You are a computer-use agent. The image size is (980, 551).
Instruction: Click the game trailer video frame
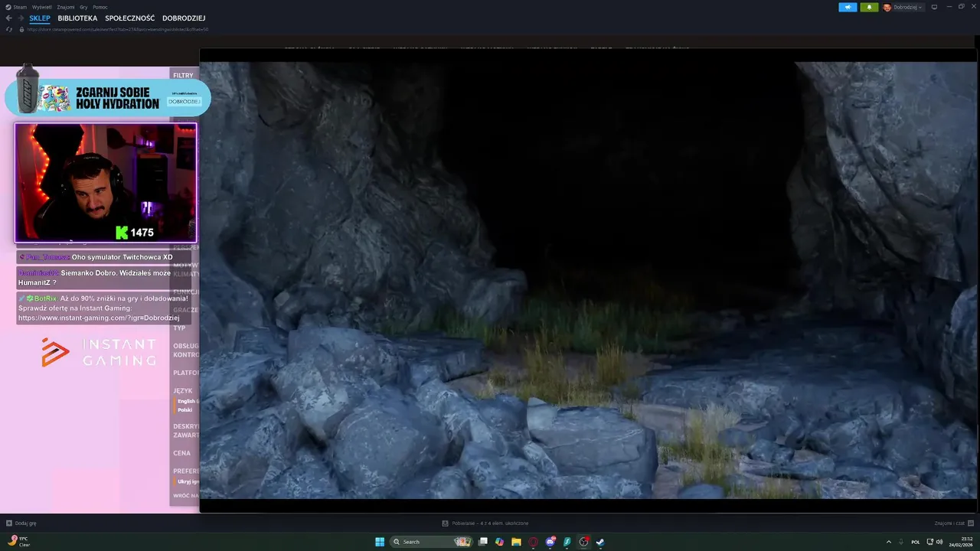click(x=588, y=280)
